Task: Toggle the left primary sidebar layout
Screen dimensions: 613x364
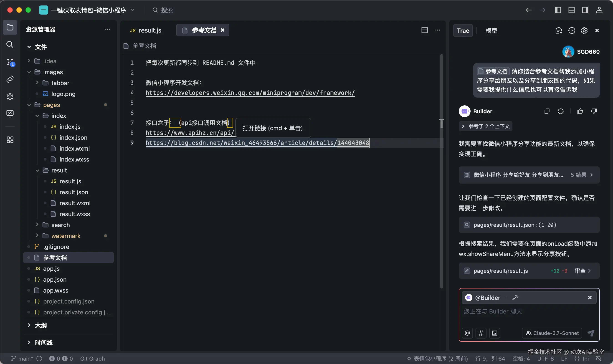Action: click(558, 10)
